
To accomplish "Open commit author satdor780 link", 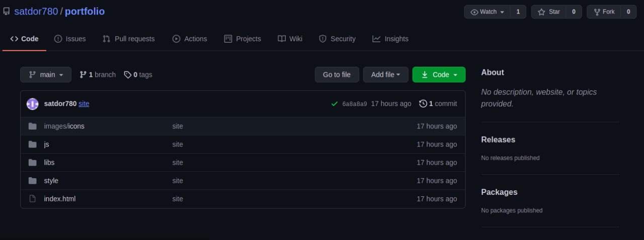I will coord(60,103).
